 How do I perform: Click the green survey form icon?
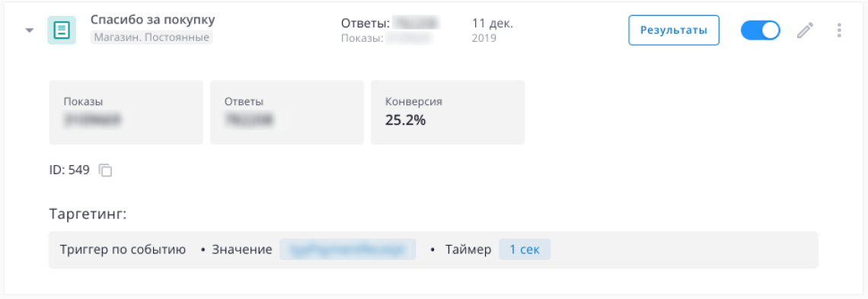click(x=62, y=30)
